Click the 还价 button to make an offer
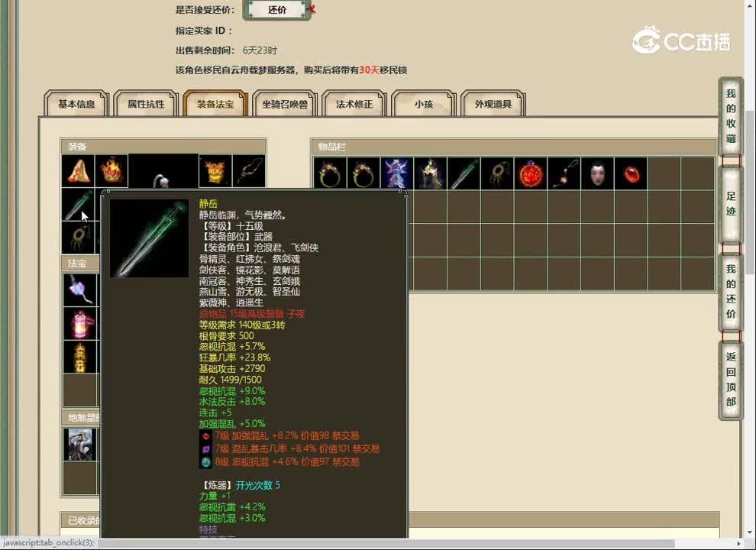 point(277,11)
